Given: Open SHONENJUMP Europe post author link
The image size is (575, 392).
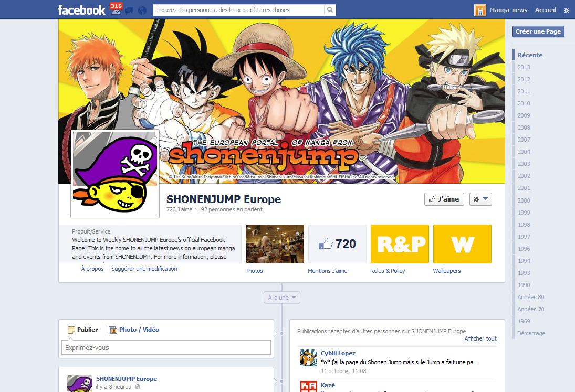Looking at the screenshot, I should tap(127, 379).
